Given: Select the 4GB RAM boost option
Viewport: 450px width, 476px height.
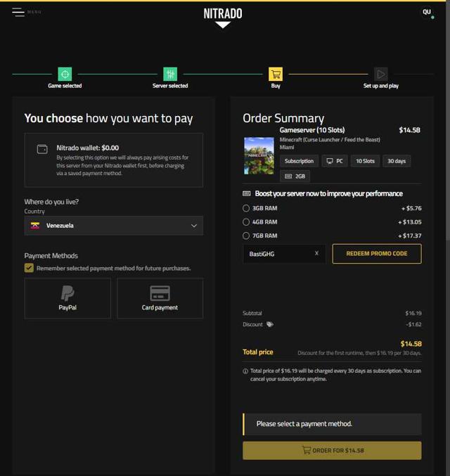Looking at the screenshot, I should (246, 222).
